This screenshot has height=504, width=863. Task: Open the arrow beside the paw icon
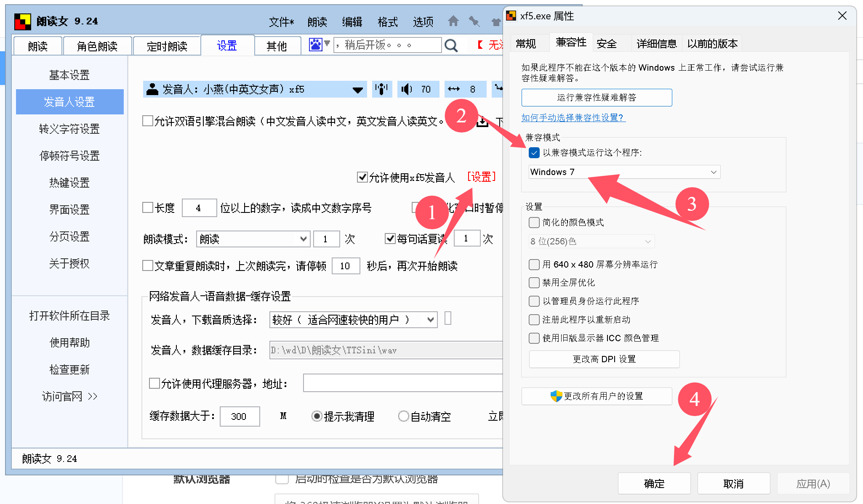coord(327,43)
